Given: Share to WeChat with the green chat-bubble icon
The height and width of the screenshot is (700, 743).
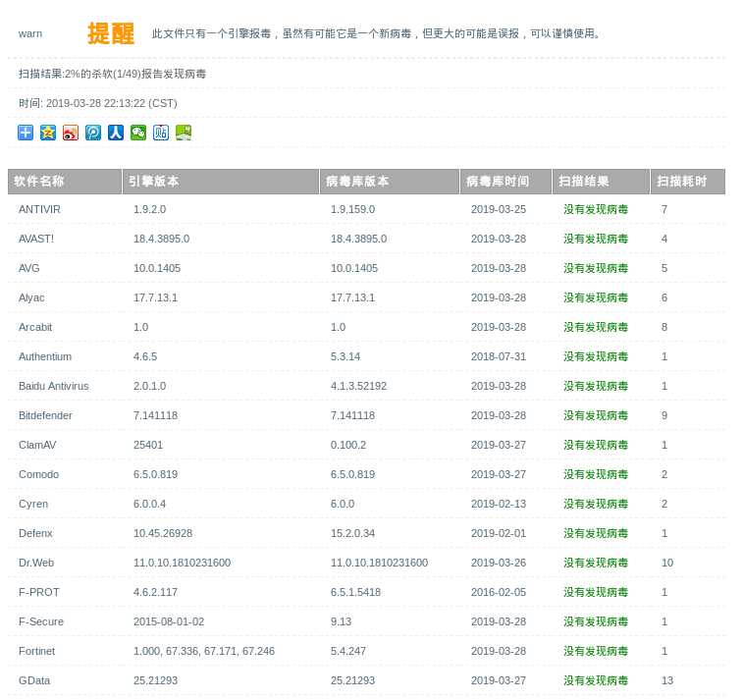Looking at the screenshot, I should click(x=138, y=133).
